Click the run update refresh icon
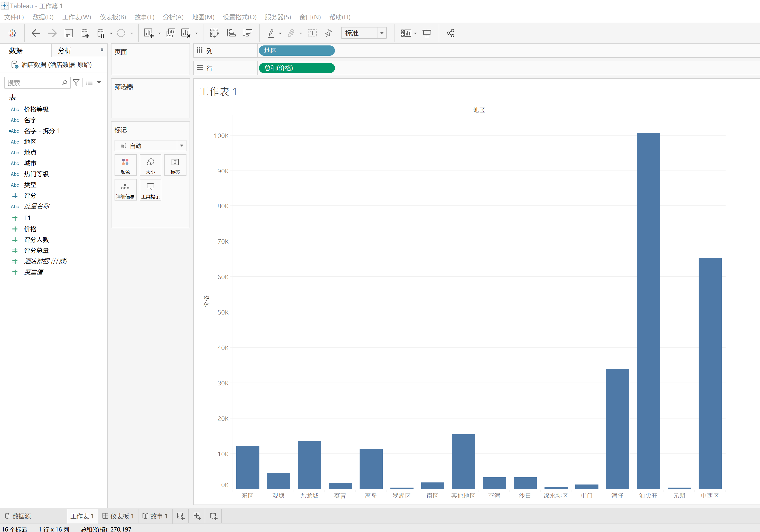760x532 pixels. [121, 33]
